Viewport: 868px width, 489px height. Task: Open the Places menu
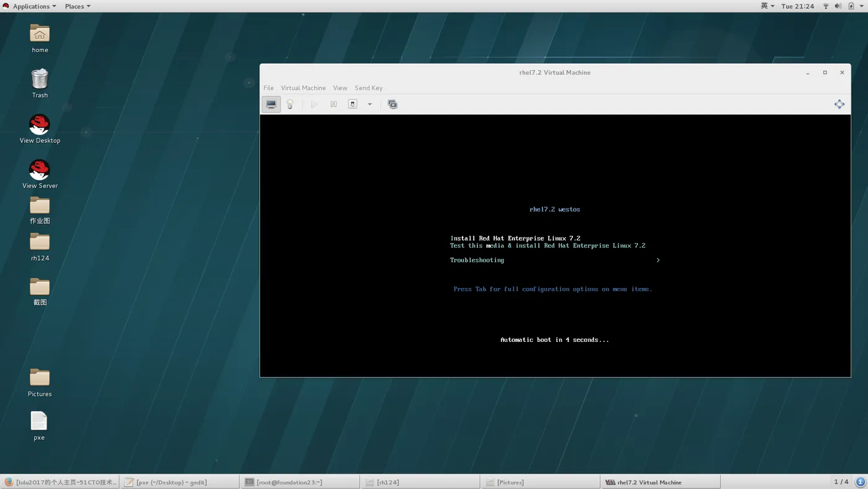(x=77, y=6)
